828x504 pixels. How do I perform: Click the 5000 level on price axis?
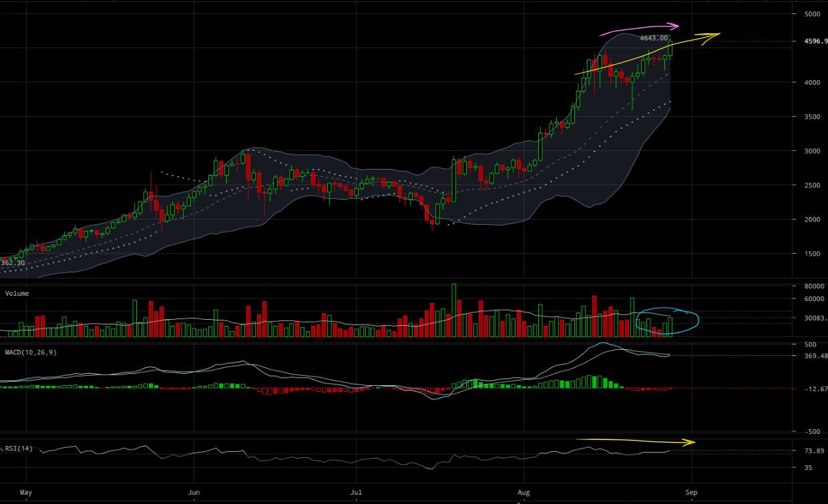tap(812, 14)
